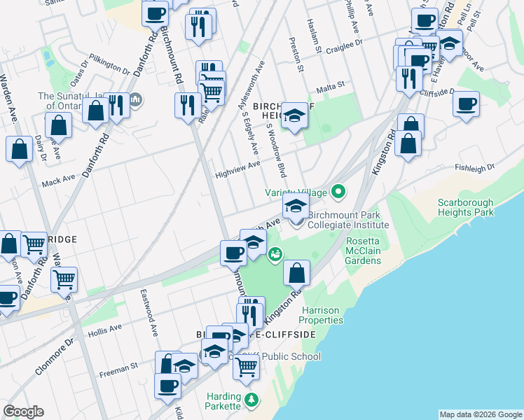This screenshot has height=420, width=524.
Task: Select the Harding Parkette label
Action: click(223, 401)
